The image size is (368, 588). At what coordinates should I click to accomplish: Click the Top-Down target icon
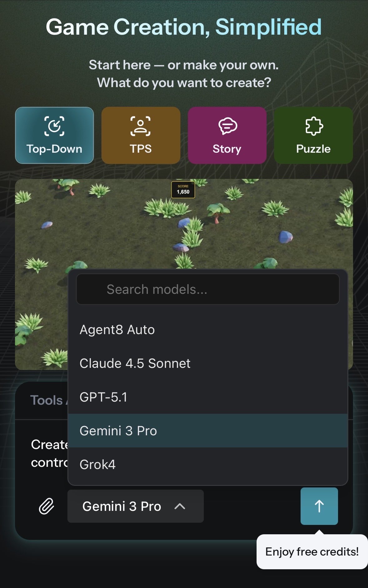click(54, 126)
